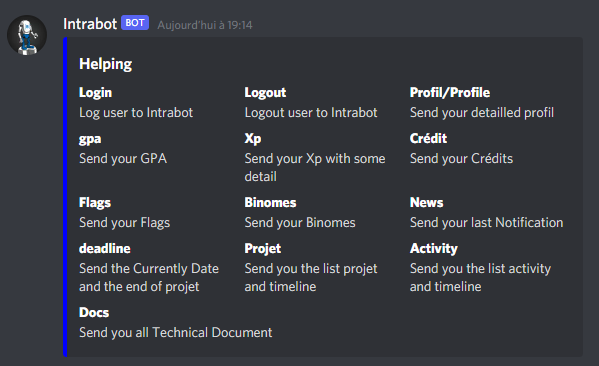The height and width of the screenshot is (366, 599).
Task: Click the Intrabot robot avatar
Action: (x=27, y=35)
